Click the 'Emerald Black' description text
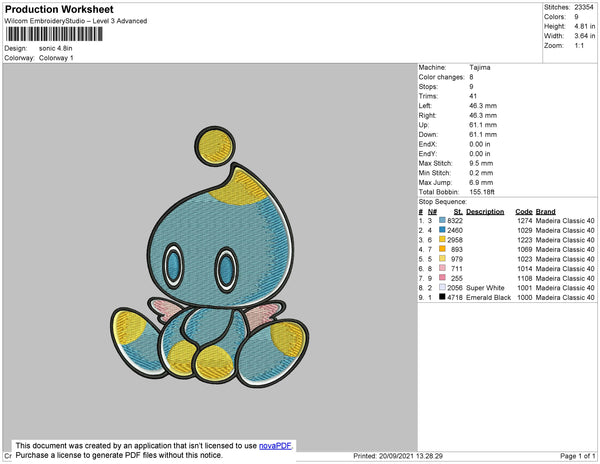The height and width of the screenshot is (464, 600). coord(489,297)
